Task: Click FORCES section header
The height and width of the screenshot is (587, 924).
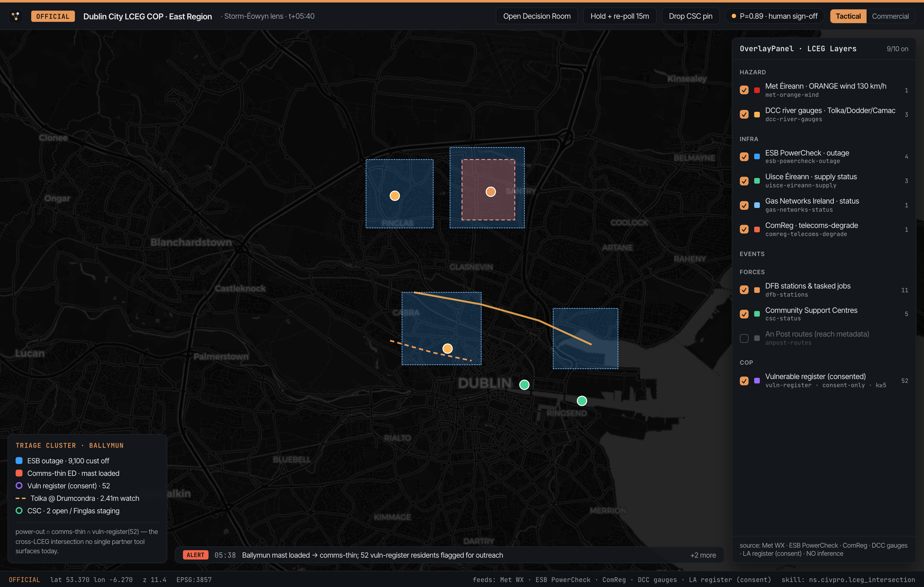Action: (x=752, y=272)
